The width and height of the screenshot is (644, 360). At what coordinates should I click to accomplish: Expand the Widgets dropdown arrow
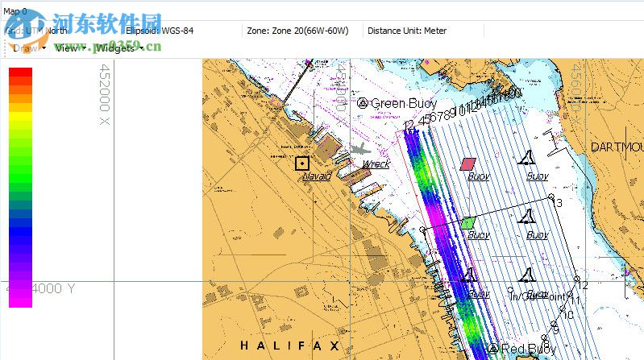coord(142,48)
